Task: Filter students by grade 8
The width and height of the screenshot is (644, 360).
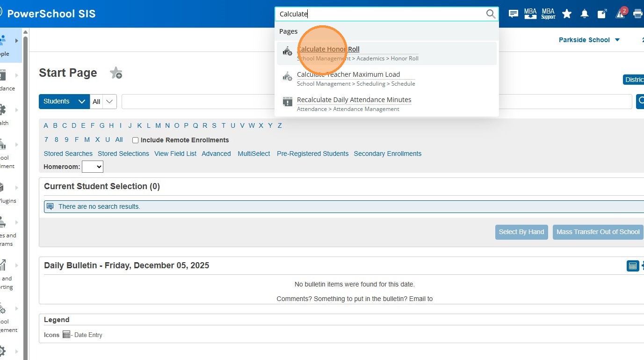Action: tap(57, 140)
